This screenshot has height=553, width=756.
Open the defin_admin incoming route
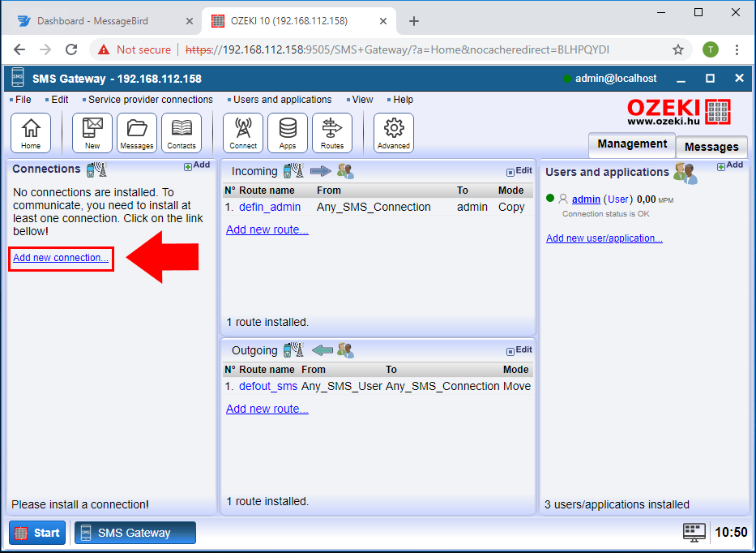click(270, 207)
